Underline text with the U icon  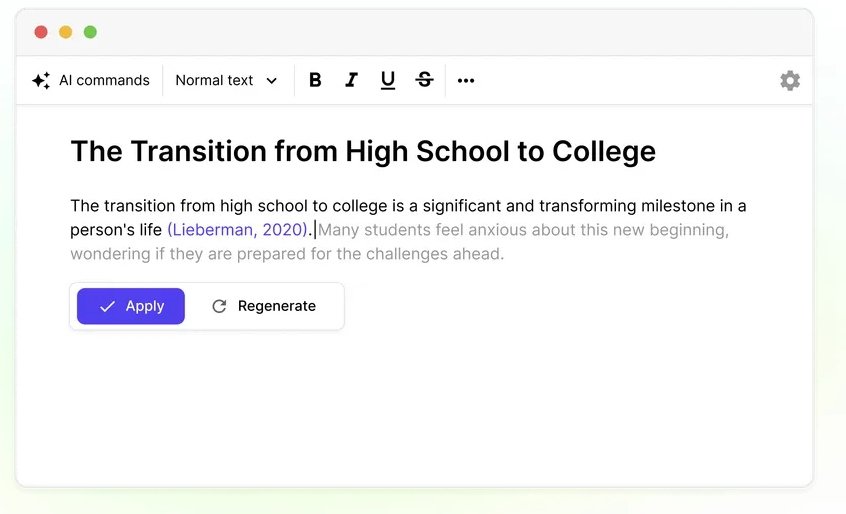[x=387, y=80]
